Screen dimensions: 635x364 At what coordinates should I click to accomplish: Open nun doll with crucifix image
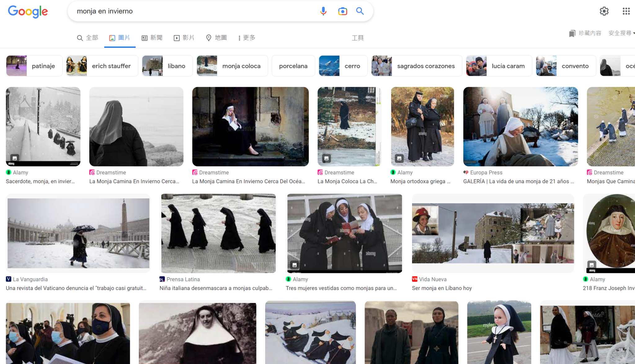[499, 332]
